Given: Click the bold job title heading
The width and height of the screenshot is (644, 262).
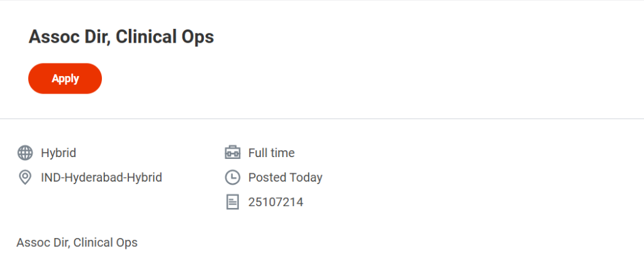Looking at the screenshot, I should (121, 37).
